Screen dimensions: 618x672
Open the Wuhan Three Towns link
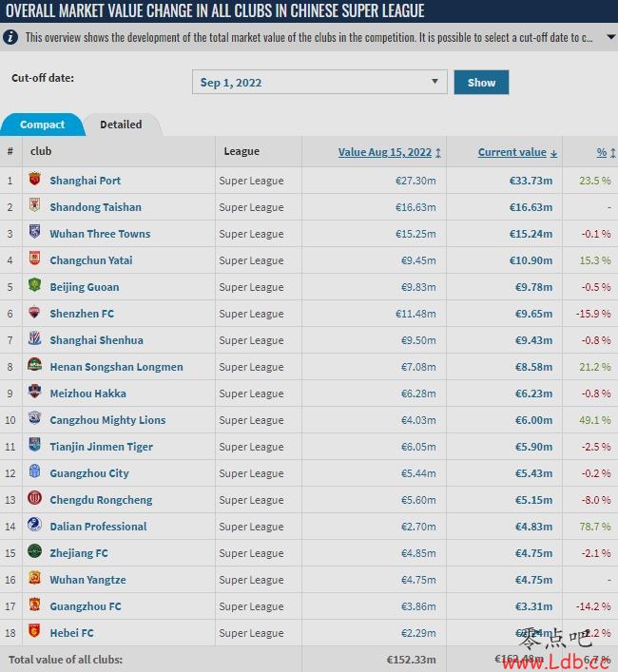100,234
